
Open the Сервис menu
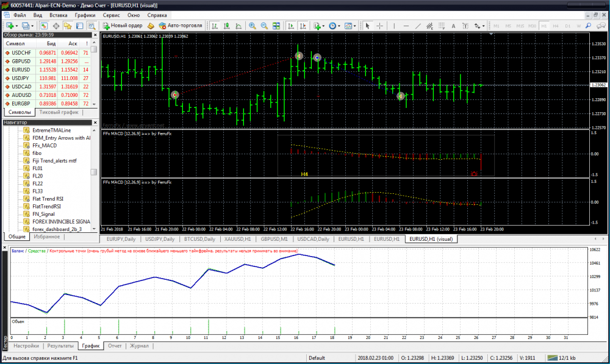(111, 14)
